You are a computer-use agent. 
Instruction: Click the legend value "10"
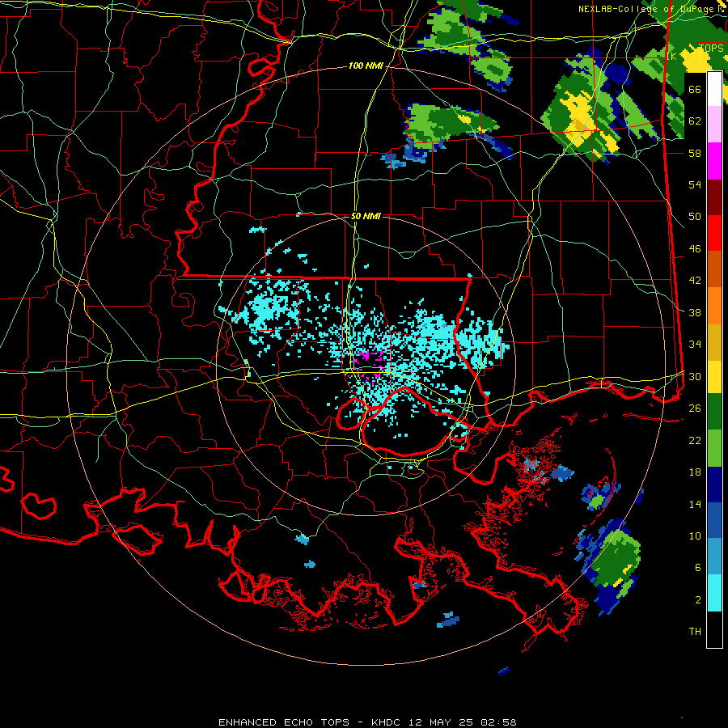click(x=695, y=536)
